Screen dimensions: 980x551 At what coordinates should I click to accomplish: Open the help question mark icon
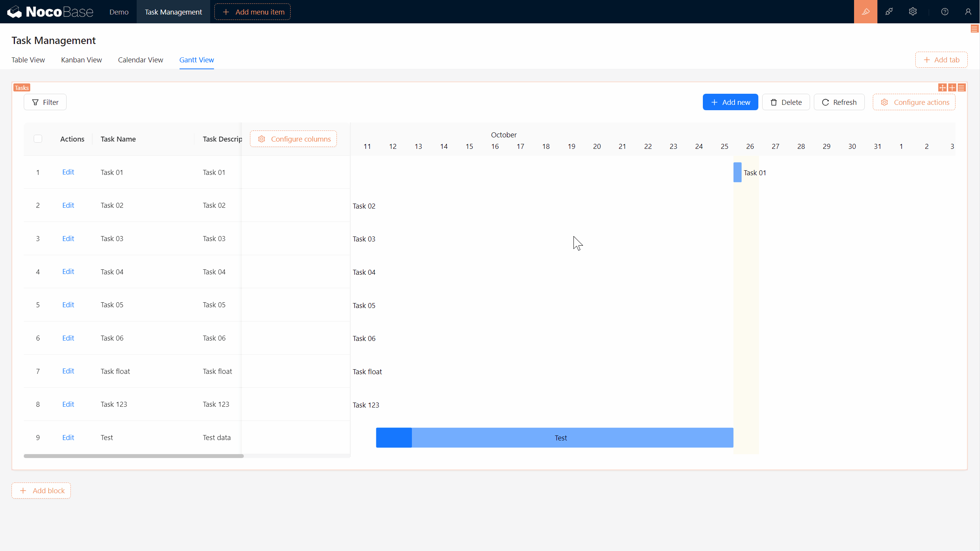[945, 12]
